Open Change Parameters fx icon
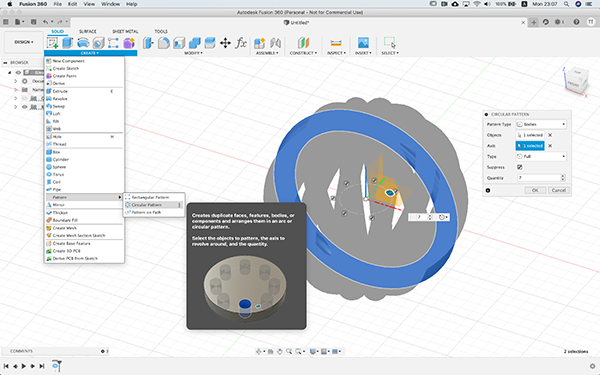The width and height of the screenshot is (600, 375). click(241, 42)
